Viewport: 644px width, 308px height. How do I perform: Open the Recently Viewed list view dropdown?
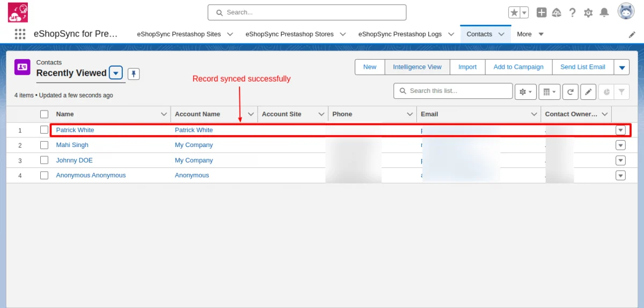pos(116,73)
